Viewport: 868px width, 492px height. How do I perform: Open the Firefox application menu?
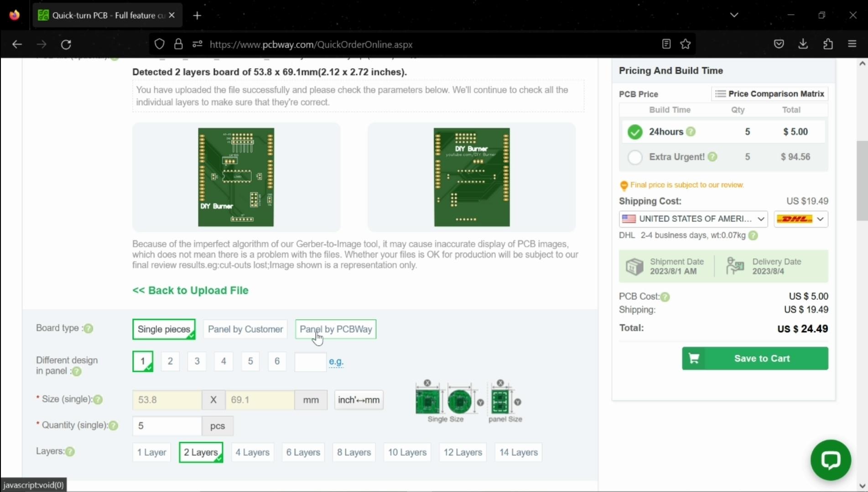(x=852, y=44)
